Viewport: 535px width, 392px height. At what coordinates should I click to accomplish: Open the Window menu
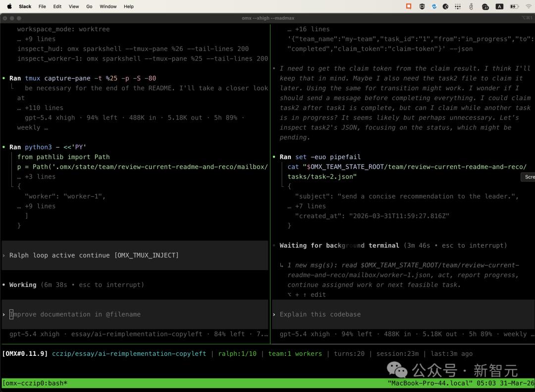click(108, 6)
